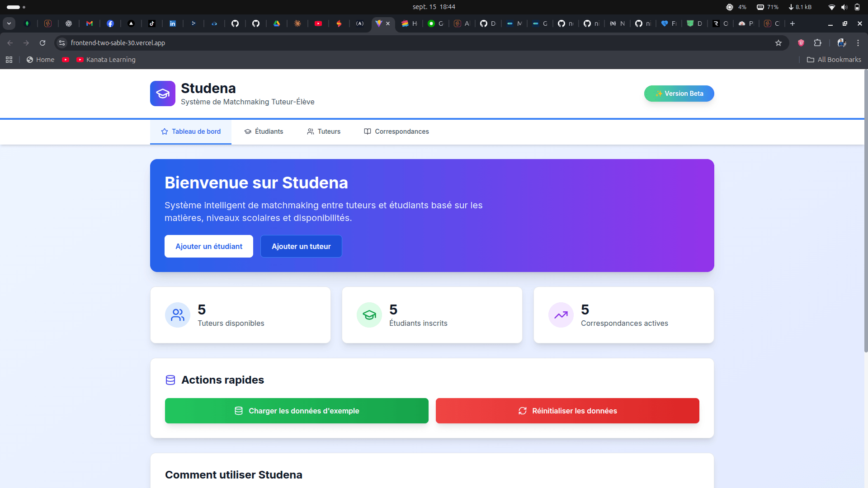Open the ad blocker shield icon
Image resolution: width=868 pixels, height=488 pixels.
[x=801, y=43]
